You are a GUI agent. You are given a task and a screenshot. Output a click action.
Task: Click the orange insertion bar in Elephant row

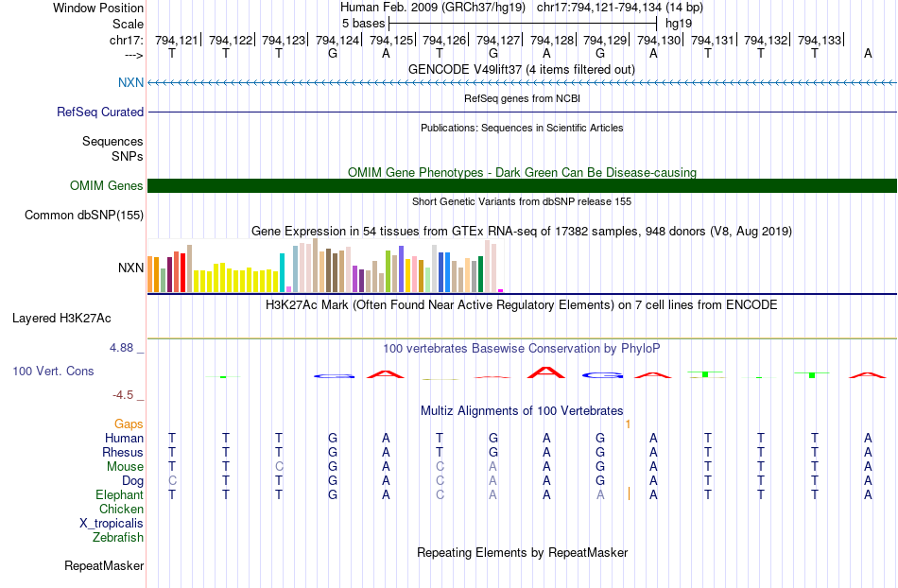[629, 493]
